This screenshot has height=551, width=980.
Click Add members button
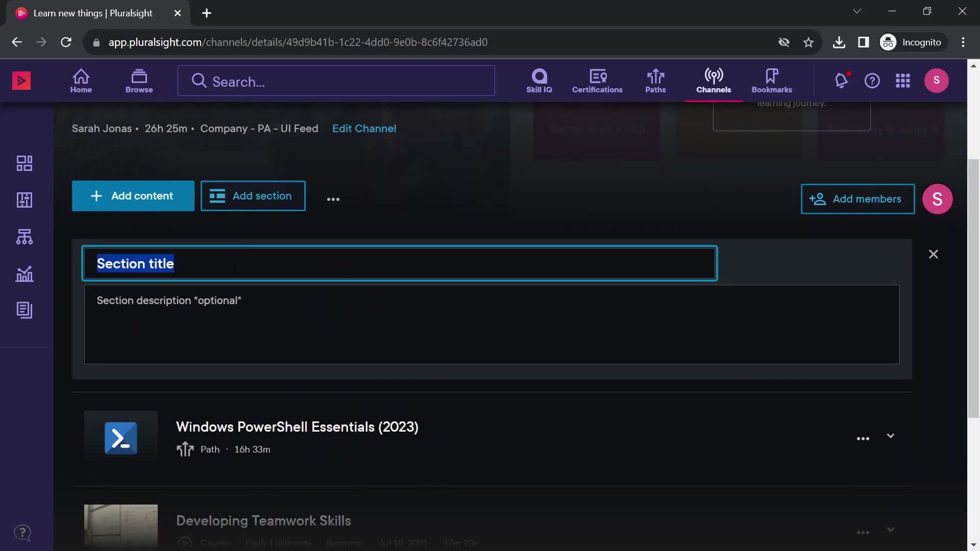click(x=857, y=199)
